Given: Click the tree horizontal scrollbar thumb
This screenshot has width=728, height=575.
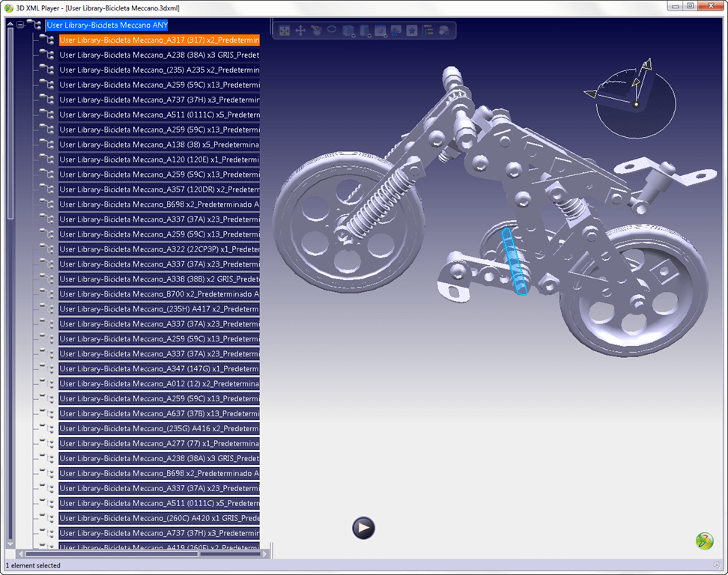Looking at the screenshot, I should 112,553.
